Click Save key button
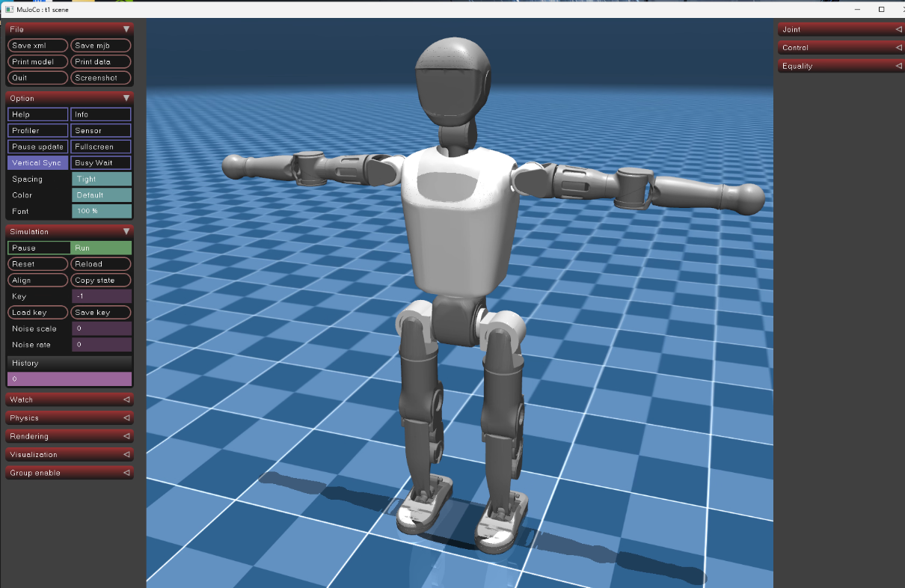 pyautogui.click(x=101, y=313)
